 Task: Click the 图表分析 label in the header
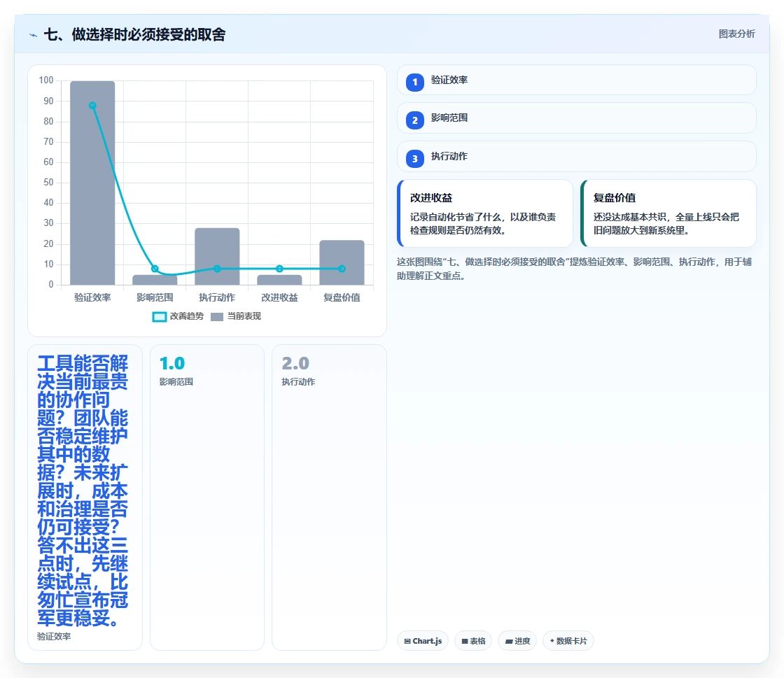point(736,34)
